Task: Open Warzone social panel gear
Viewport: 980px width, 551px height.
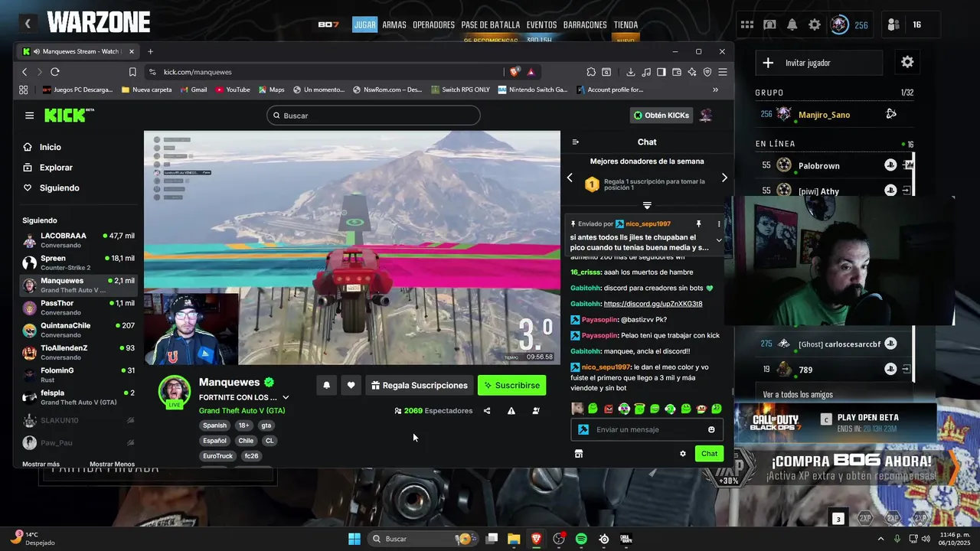Action: click(907, 62)
